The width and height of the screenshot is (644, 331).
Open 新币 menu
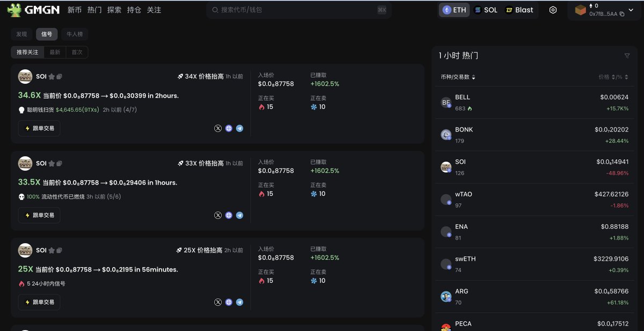(75, 10)
